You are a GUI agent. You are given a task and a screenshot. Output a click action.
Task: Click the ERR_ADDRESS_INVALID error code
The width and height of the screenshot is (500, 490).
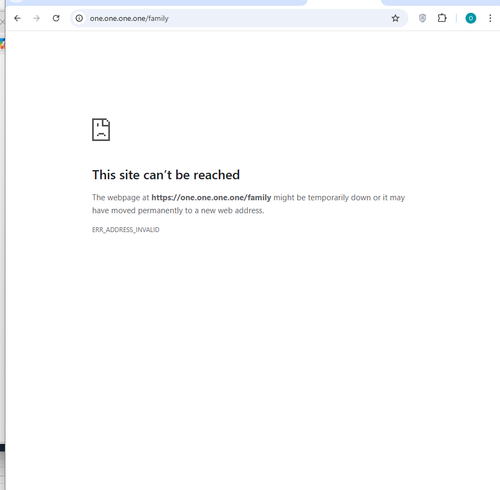coord(126,230)
